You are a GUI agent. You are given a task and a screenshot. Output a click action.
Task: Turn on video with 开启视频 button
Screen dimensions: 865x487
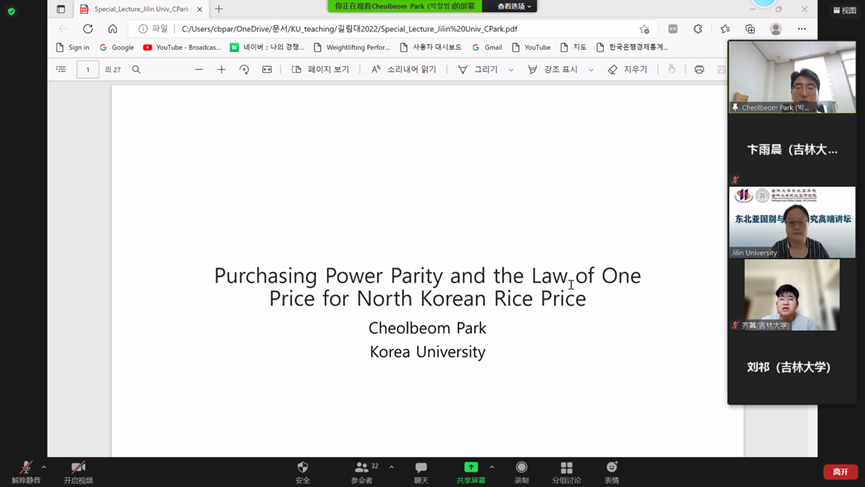coord(78,468)
